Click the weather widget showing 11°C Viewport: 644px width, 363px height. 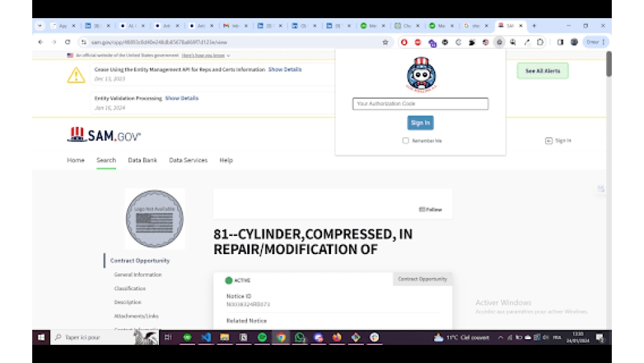pos(462,337)
